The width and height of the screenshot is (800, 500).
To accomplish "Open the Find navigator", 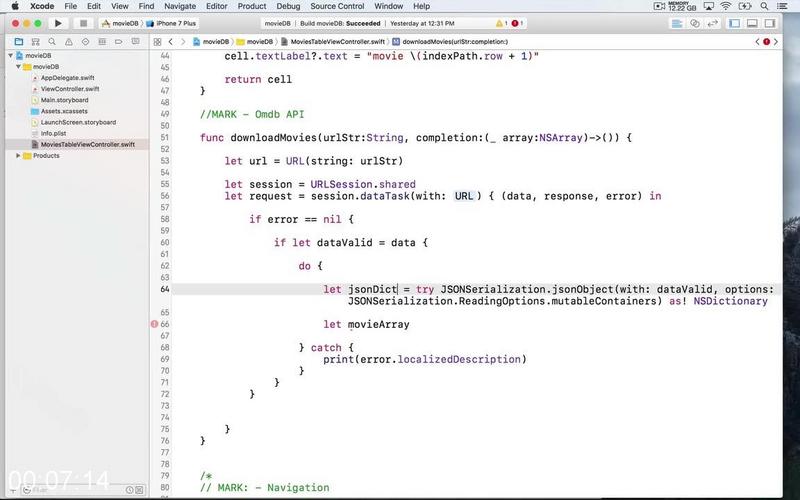I will click(52, 42).
